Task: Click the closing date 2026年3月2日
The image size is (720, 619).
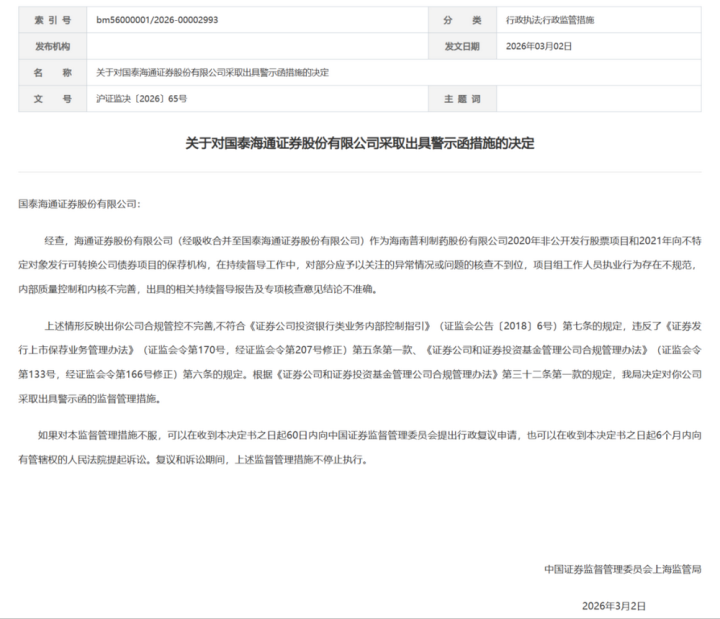Action: point(614,606)
